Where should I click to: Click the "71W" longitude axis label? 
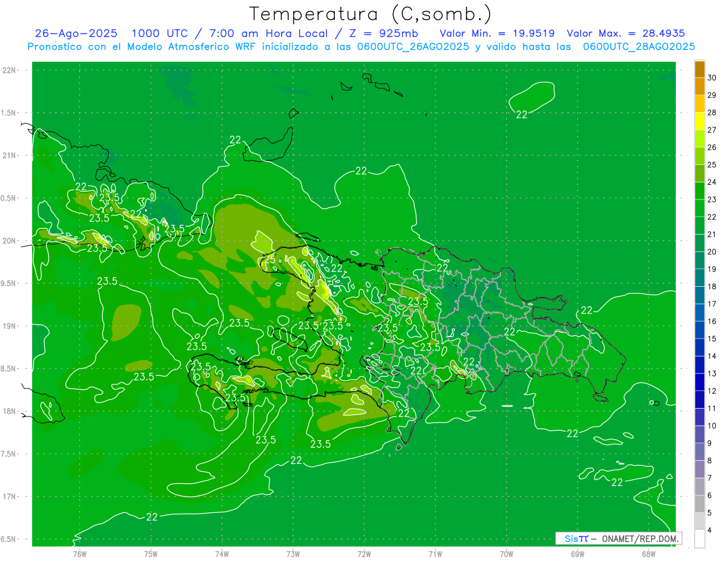point(436,554)
